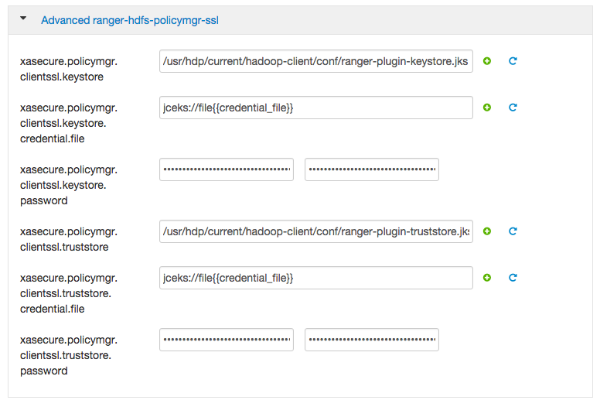Screen dimensions: 600x407
Task: Select the truststore password confirmation field
Action: (372, 340)
